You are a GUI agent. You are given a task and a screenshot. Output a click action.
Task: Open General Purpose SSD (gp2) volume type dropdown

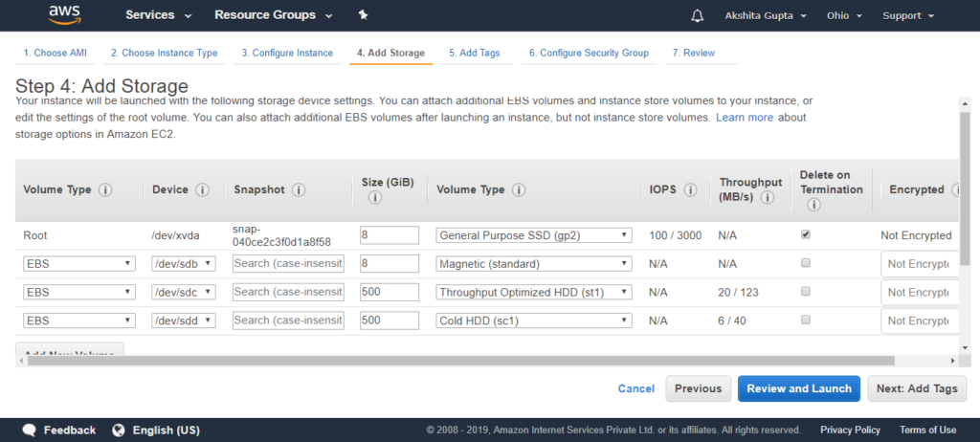[x=534, y=235]
